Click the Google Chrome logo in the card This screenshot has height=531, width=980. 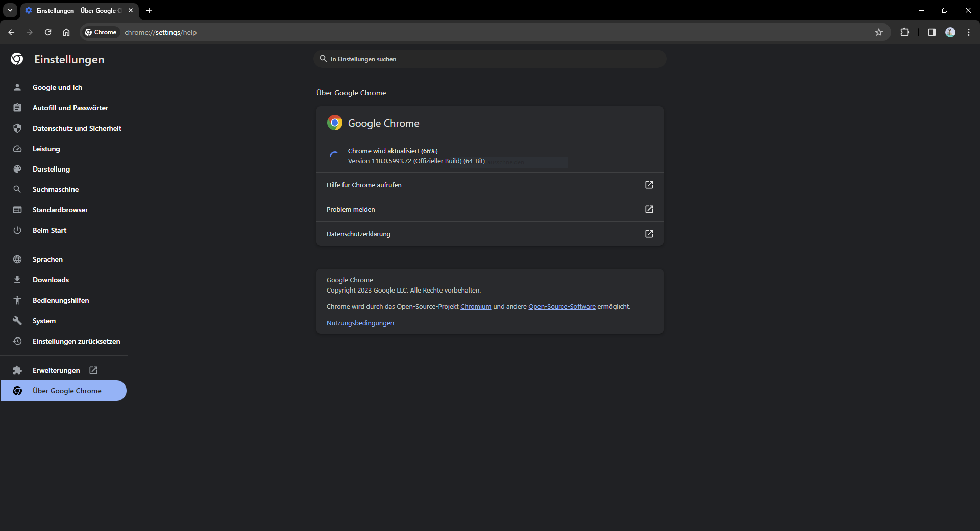point(335,123)
